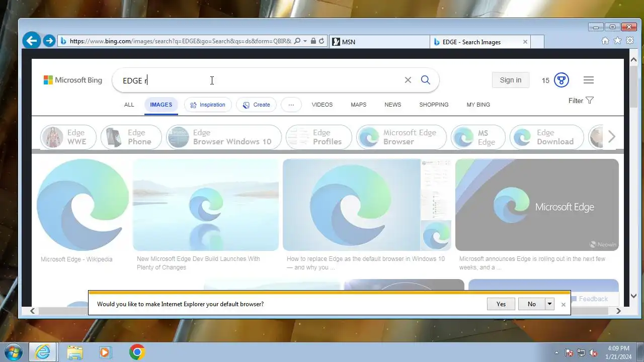This screenshot has width=644, height=362.
Task: Open the Windows Start button
Action: [13, 352]
